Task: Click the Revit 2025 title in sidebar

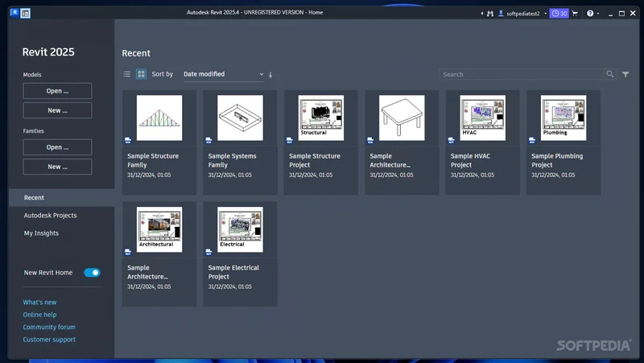Action: point(48,52)
